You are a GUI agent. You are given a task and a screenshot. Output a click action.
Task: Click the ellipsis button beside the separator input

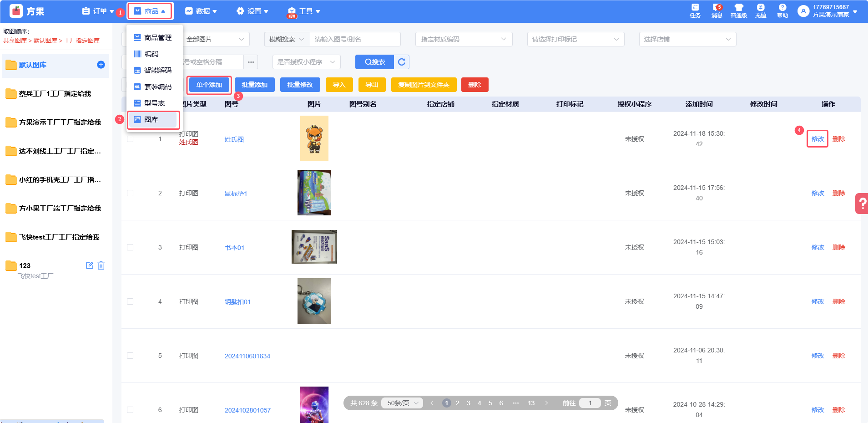(251, 62)
